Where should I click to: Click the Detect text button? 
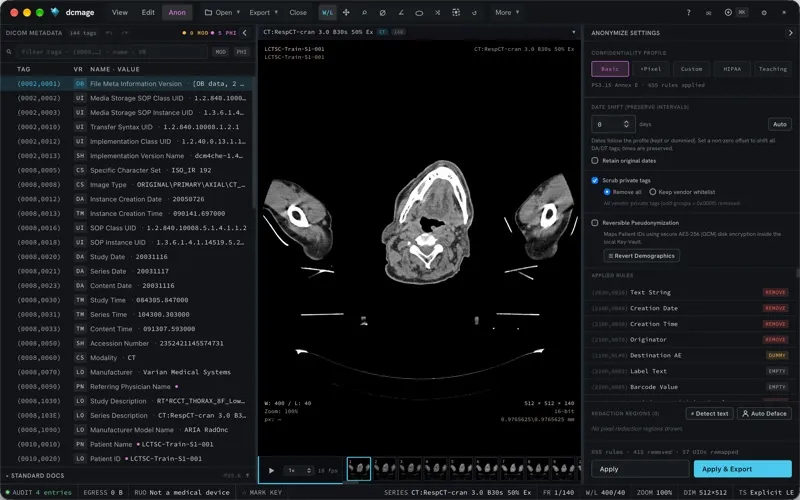709,413
